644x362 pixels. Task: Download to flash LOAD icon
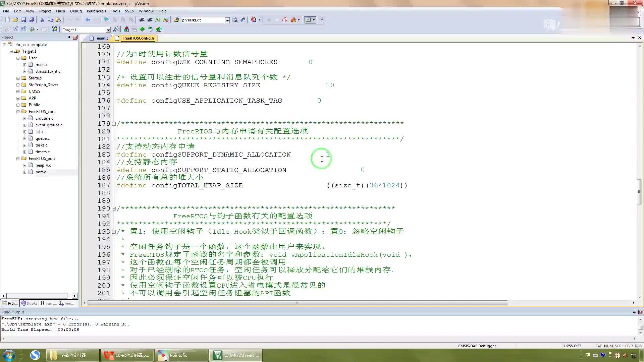point(55,29)
